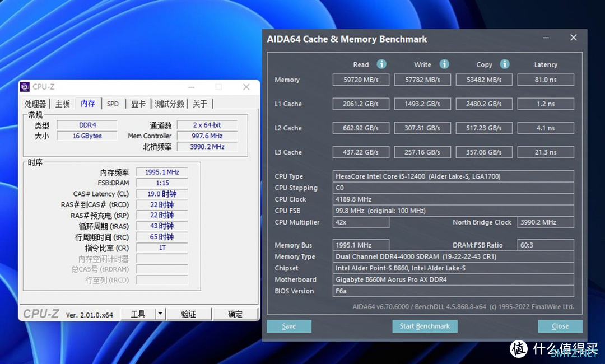Select the 内存 tab in CPU-Z
Image resolution: width=605 pixels, height=364 pixels.
click(x=88, y=104)
